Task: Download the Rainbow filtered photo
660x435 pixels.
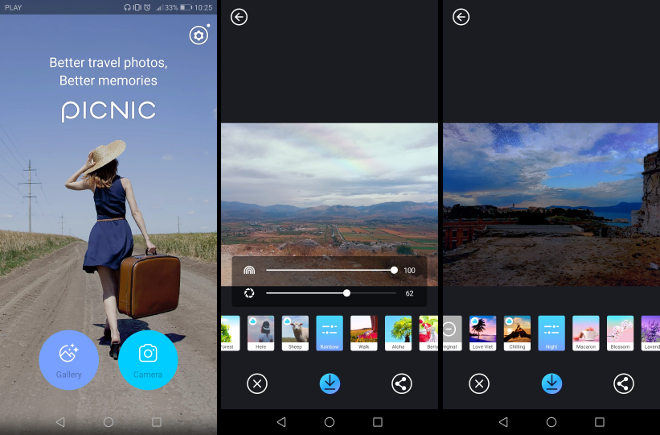Action: tap(329, 383)
